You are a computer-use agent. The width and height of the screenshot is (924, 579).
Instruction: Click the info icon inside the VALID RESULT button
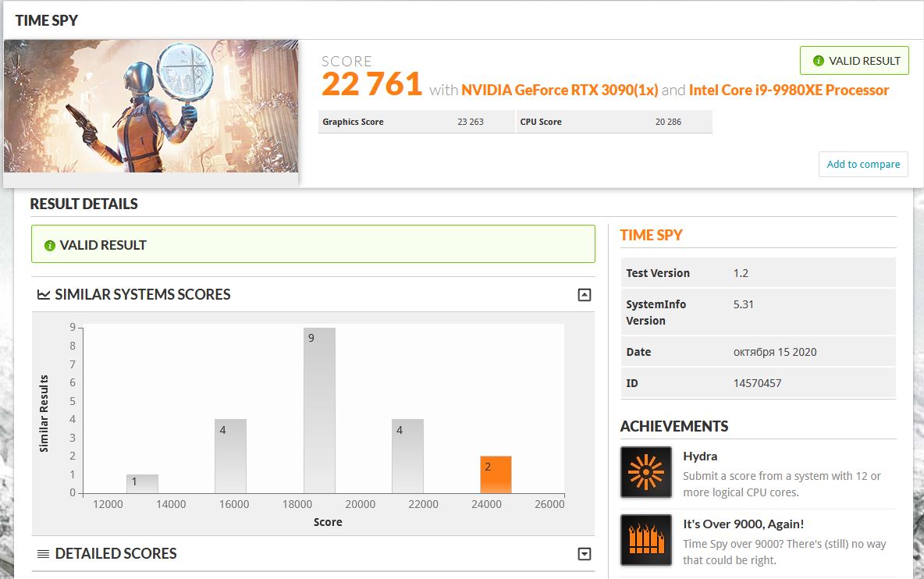pyautogui.click(x=818, y=60)
